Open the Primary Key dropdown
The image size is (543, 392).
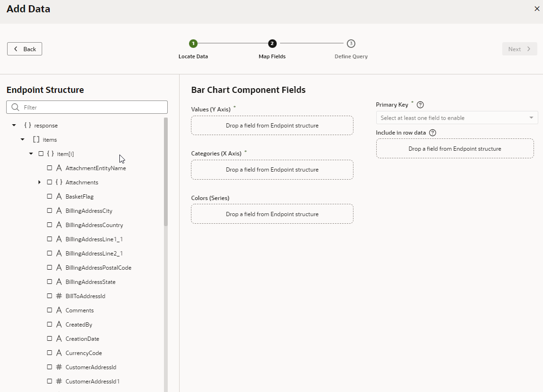coord(457,118)
